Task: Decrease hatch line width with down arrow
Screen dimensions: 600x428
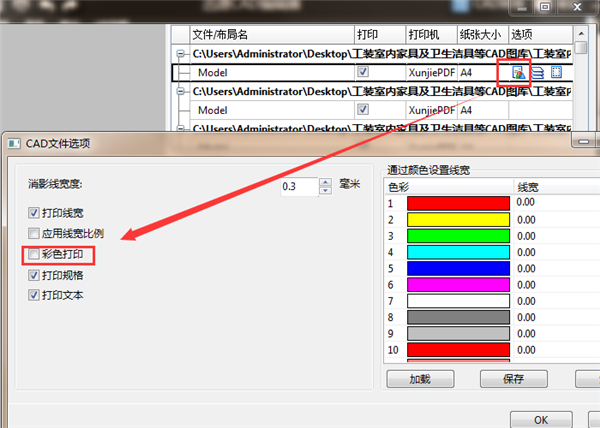Action: [325, 191]
